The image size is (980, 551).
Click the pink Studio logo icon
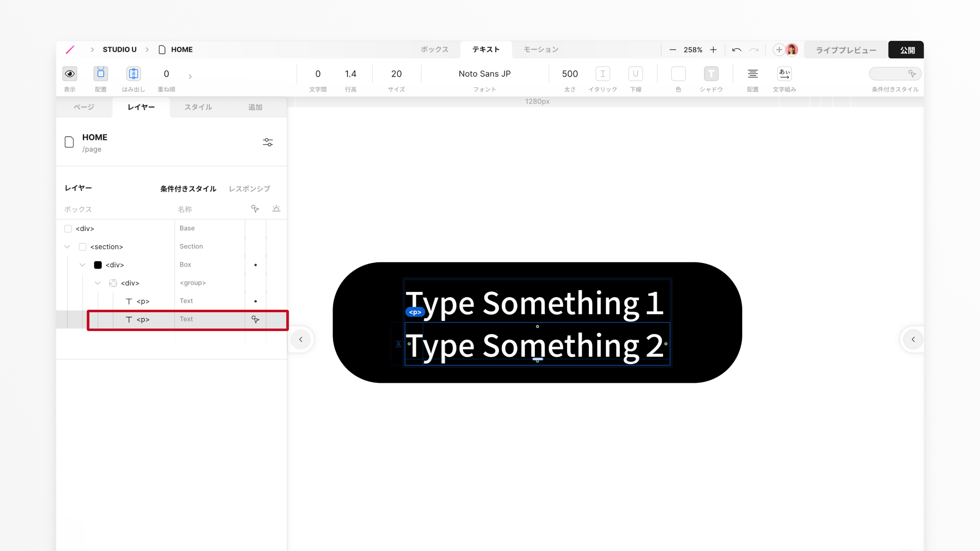pyautogui.click(x=70, y=50)
